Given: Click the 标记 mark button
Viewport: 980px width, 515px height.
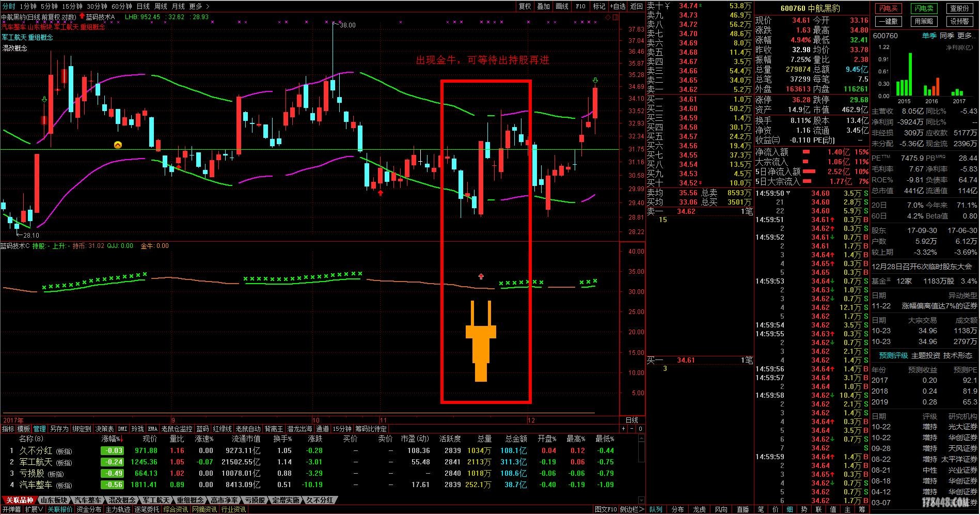Looking at the screenshot, I should coord(599,6).
